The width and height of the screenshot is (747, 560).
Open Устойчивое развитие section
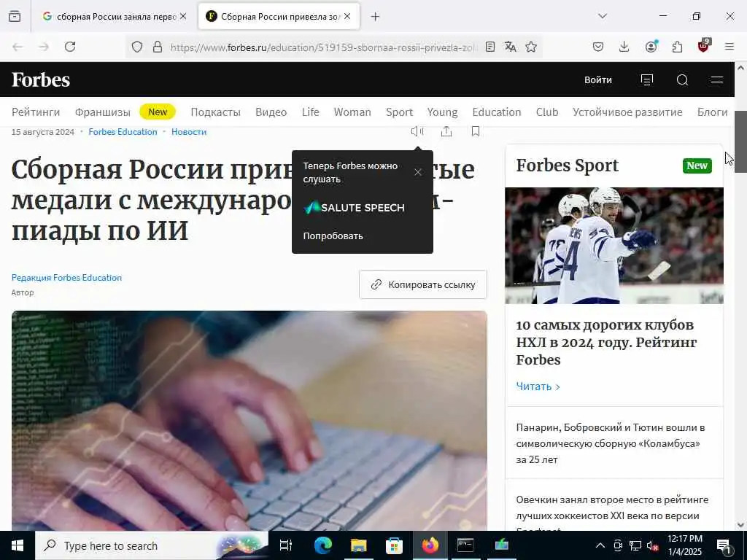click(x=627, y=112)
